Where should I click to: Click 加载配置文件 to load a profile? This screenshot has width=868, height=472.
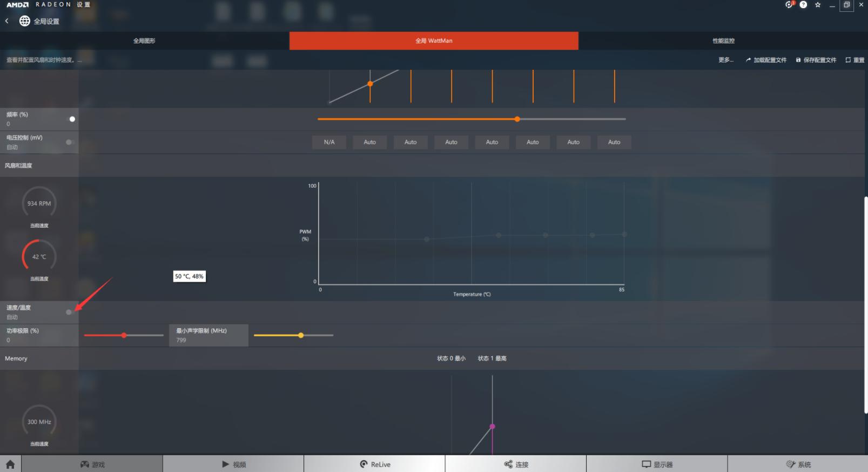point(766,60)
